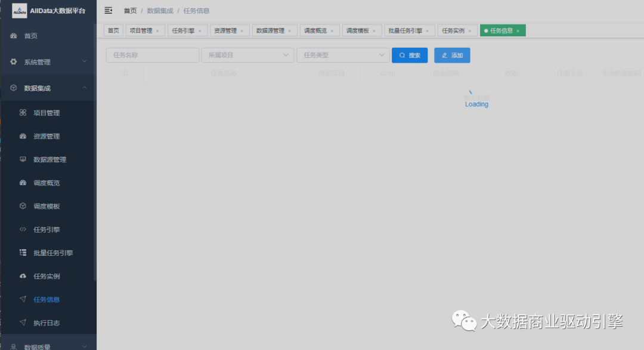Image resolution: width=644 pixels, height=350 pixels.
Task: Close the 任务实例 tab
Action: [x=470, y=31]
